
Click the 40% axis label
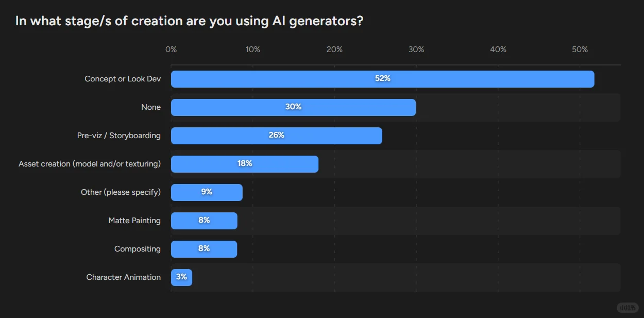[498, 49]
